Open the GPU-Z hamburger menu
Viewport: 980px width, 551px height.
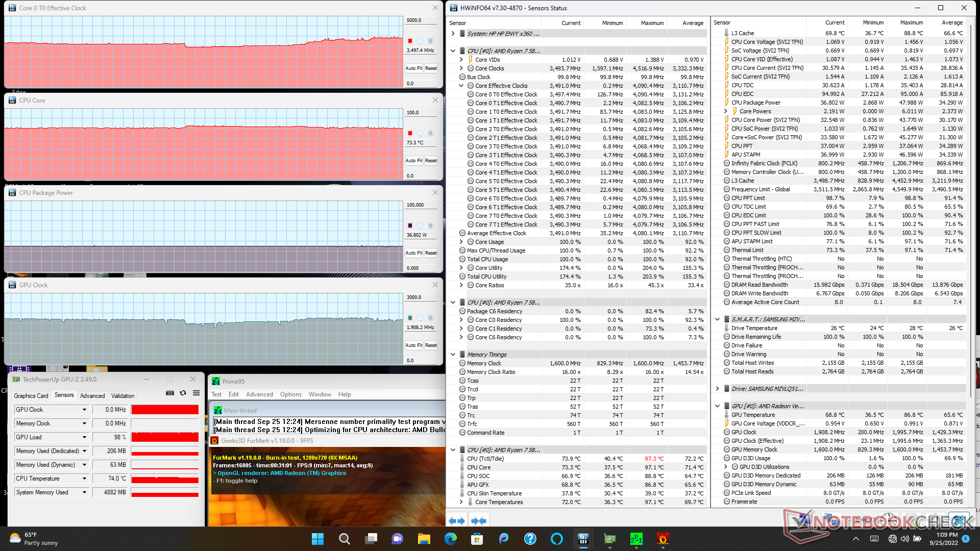[196, 393]
